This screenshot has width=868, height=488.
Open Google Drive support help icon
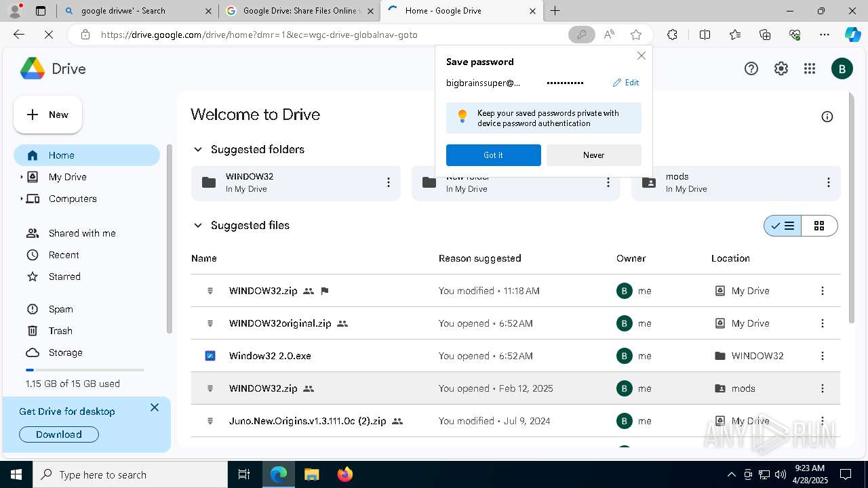(751, 68)
